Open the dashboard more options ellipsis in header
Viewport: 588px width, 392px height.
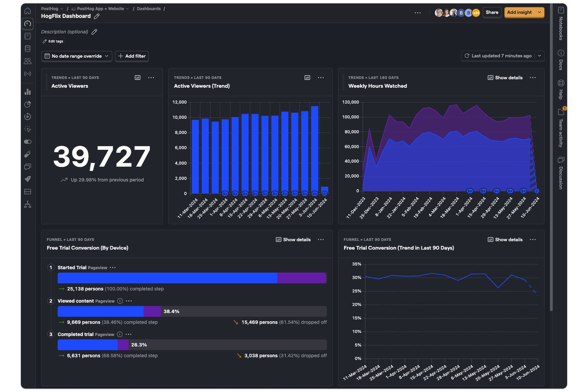click(x=418, y=13)
